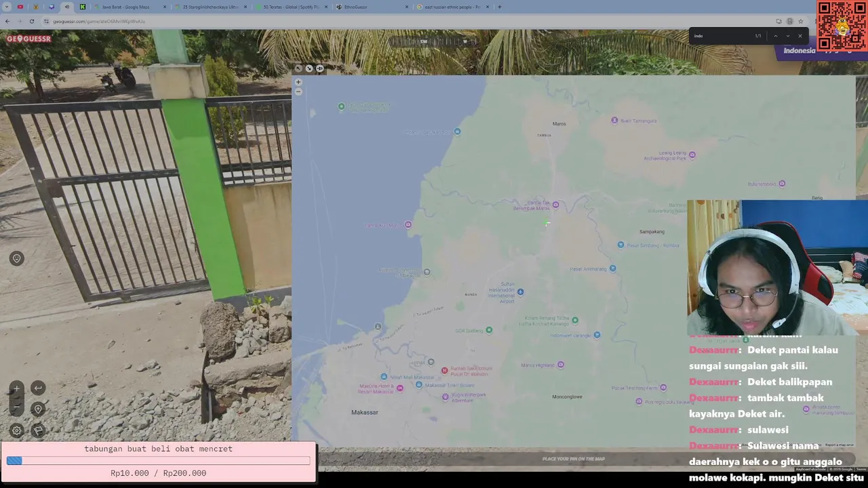This screenshot has width=868, height=488.
Task: Click the undo move arrow button
Action: pyautogui.click(x=38, y=388)
